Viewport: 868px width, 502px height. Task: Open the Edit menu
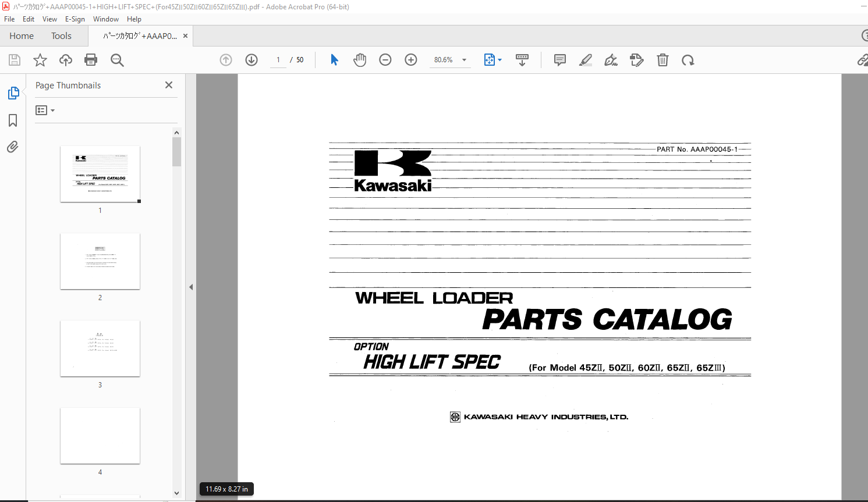(x=29, y=19)
